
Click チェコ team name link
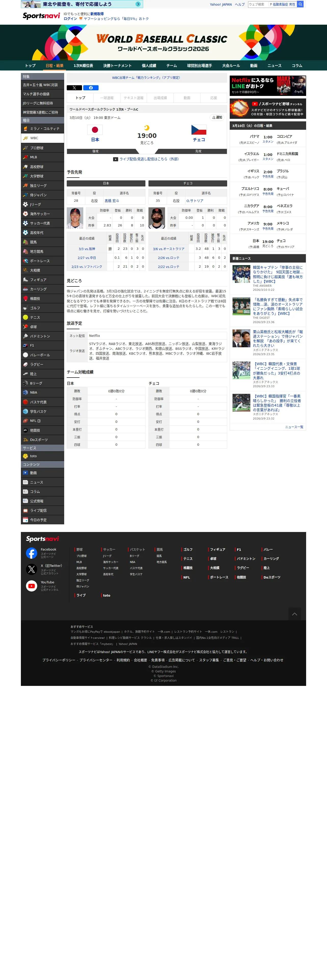pyautogui.click(x=199, y=140)
